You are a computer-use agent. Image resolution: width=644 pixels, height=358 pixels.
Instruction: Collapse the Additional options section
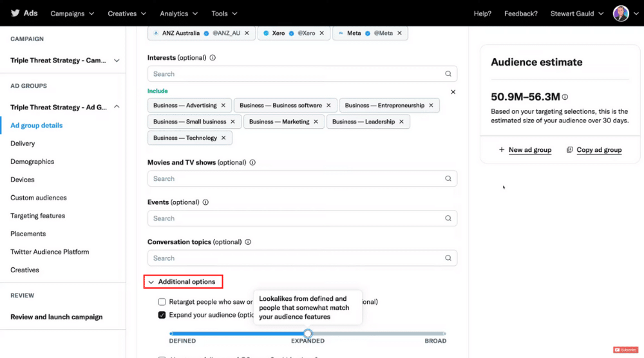pos(183,282)
